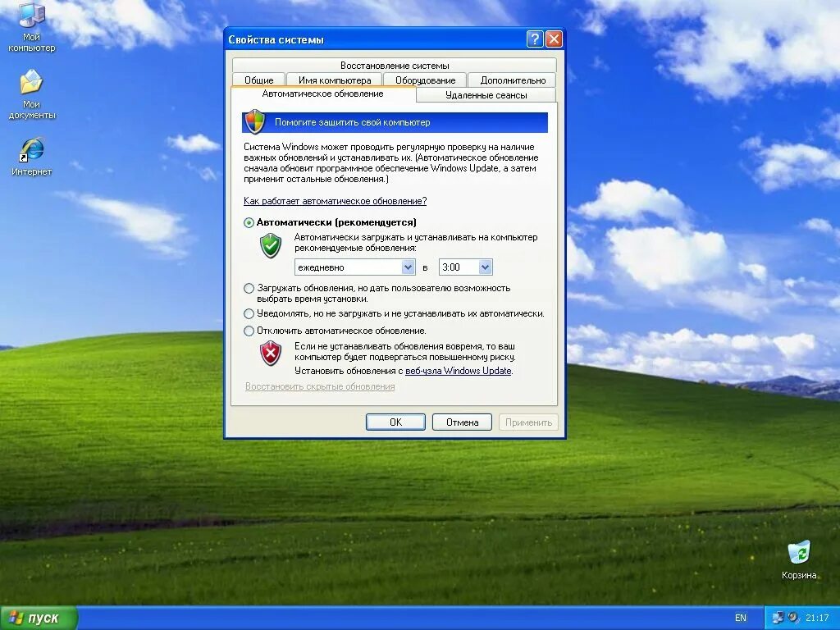This screenshot has width=840, height=630.
Task: Select the Recycle Bin (Корзина) icon
Action: 799,559
